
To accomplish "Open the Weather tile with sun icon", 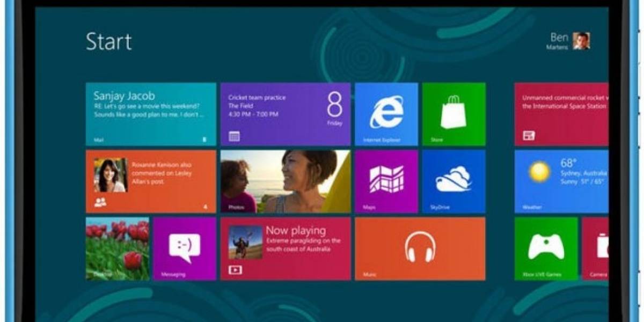I will pyautogui.click(x=561, y=181).
